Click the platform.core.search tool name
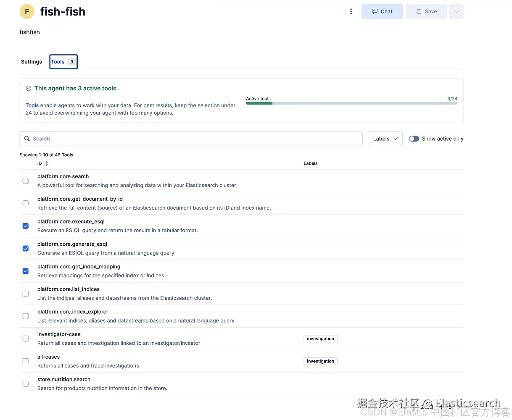Image resolution: width=512 pixels, height=420 pixels. [x=63, y=176]
